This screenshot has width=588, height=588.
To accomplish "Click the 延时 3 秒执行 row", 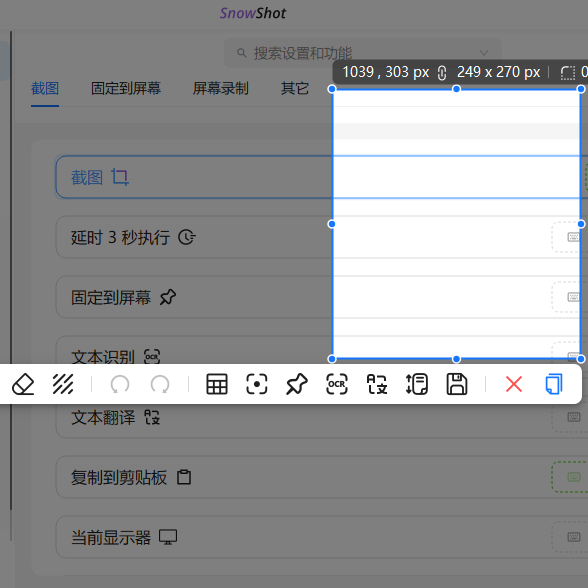I will (x=322, y=237).
